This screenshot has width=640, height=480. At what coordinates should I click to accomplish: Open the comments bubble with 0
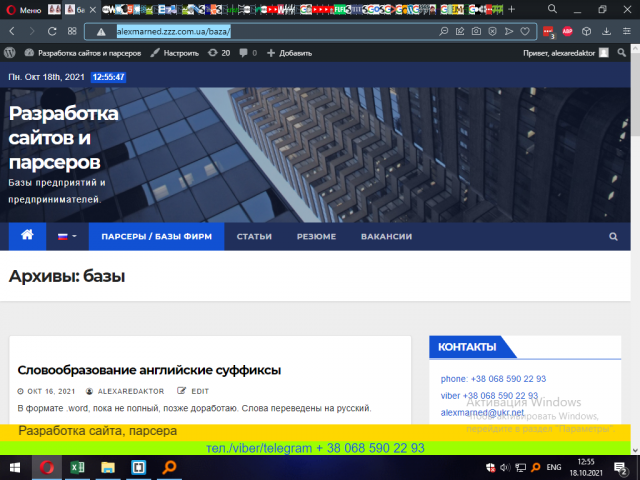point(248,53)
